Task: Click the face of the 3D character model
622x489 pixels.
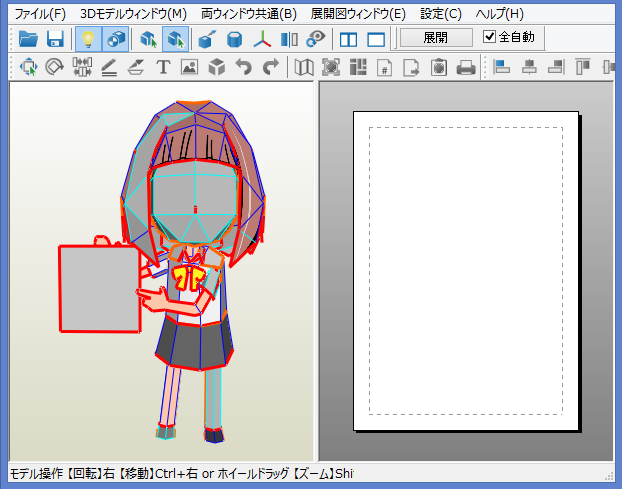Action: click(x=195, y=203)
